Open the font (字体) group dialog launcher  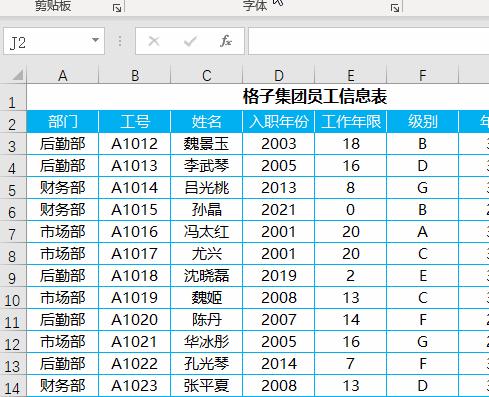[395, 8]
